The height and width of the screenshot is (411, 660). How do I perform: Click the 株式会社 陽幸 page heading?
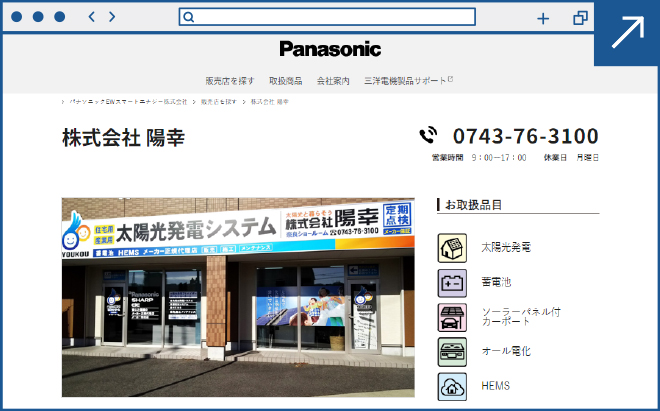click(x=123, y=138)
